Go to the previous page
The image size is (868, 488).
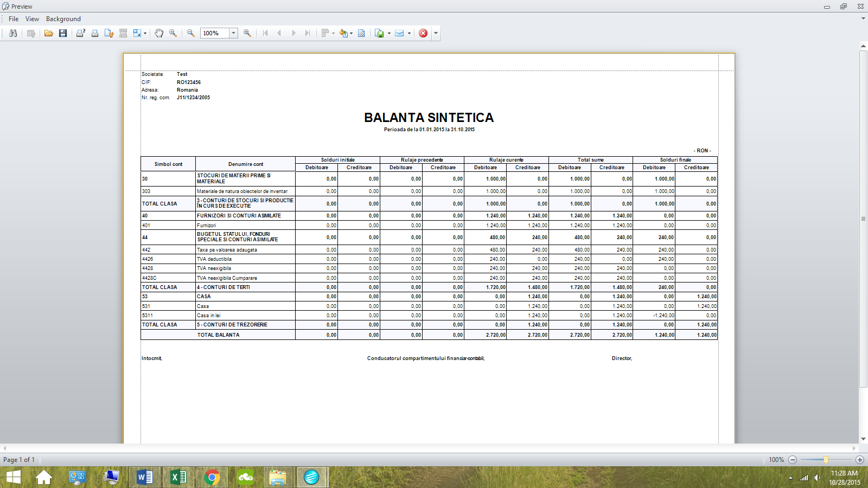tap(279, 33)
